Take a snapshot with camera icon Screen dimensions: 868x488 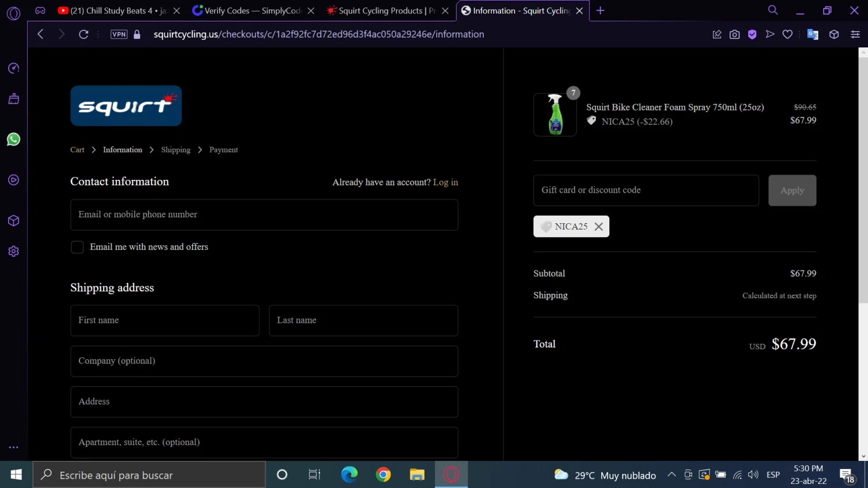point(734,34)
